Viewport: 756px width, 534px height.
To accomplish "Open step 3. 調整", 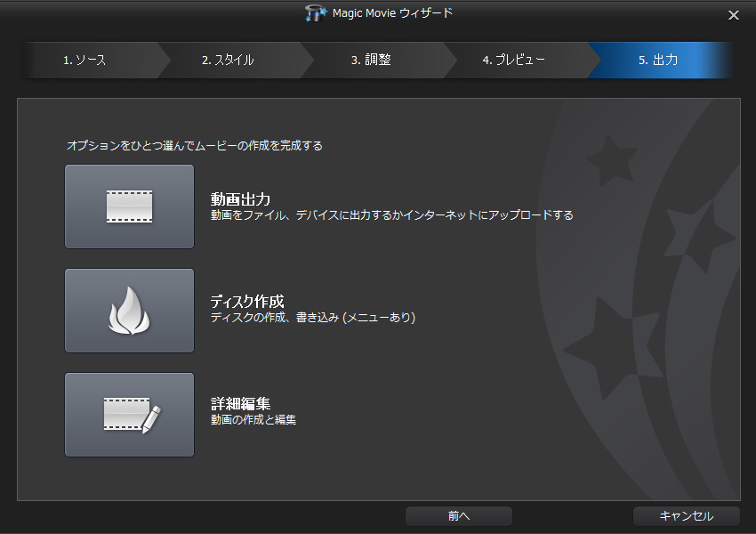I will coord(371,61).
